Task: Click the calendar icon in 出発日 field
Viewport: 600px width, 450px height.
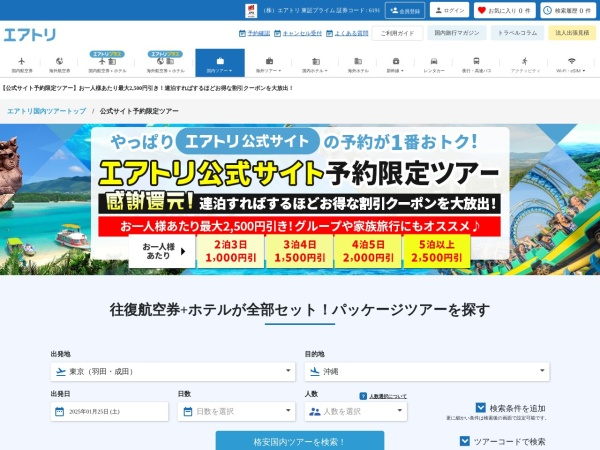Action: [x=60, y=412]
